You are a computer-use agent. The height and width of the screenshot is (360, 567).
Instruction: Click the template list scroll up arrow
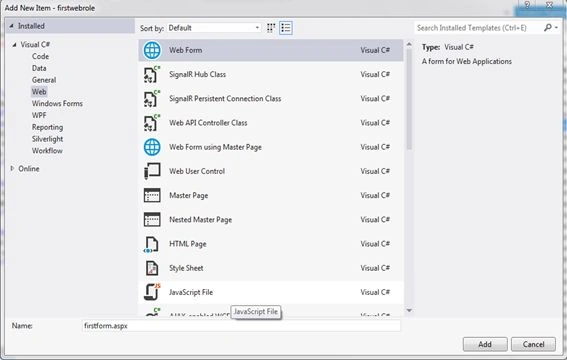(x=409, y=44)
